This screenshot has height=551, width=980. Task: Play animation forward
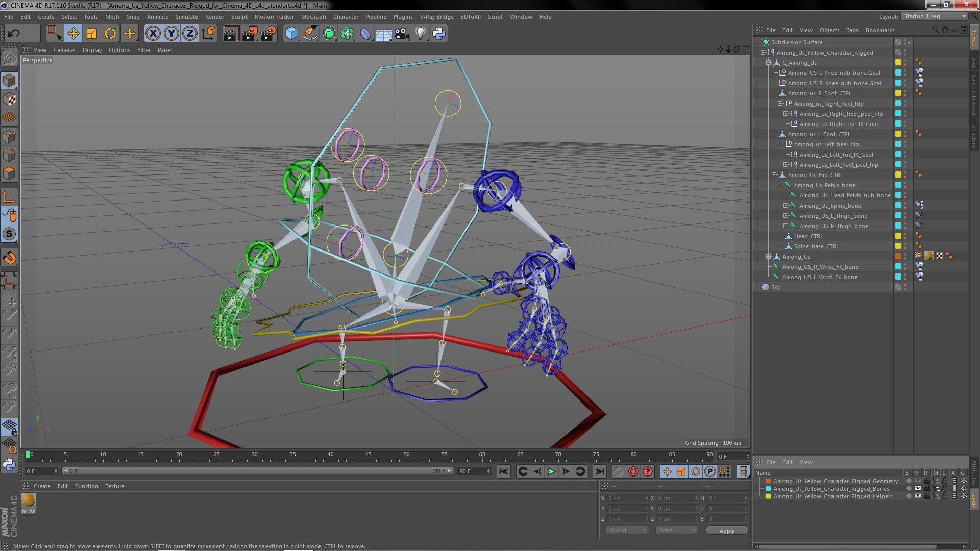tap(551, 471)
